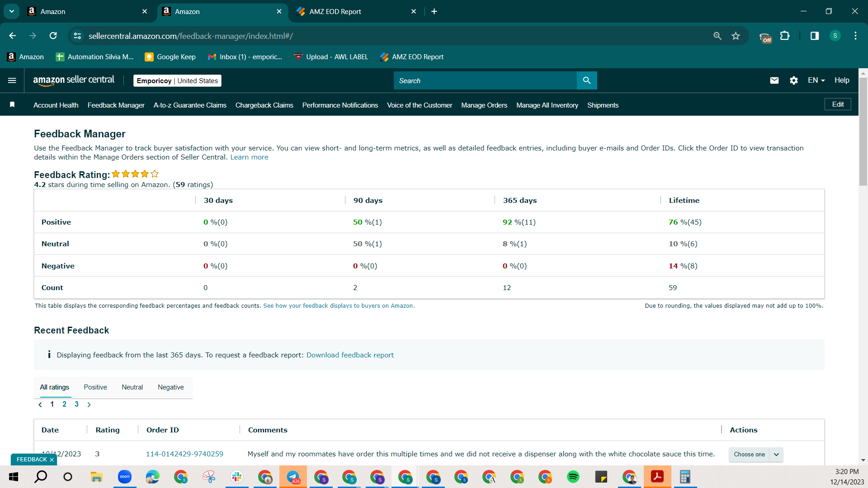The height and width of the screenshot is (488, 868).
Task: Open A-to-z Guarantee Claims
Action: [x=190, y=105]
